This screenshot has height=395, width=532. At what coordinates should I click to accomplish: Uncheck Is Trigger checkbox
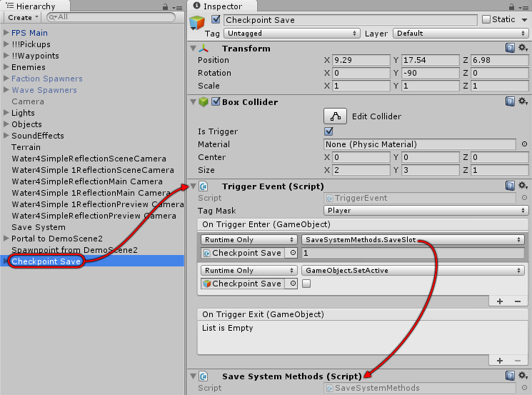click(328, 131)
